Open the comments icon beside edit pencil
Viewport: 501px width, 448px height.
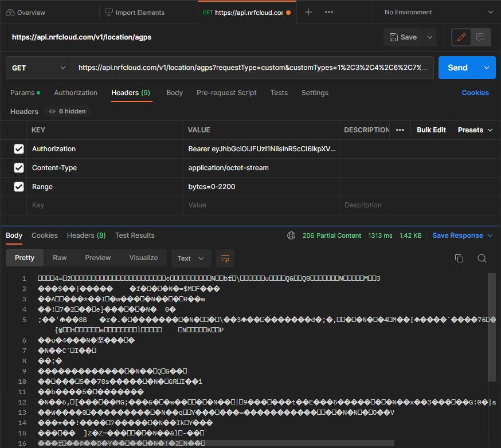point(480,37)
